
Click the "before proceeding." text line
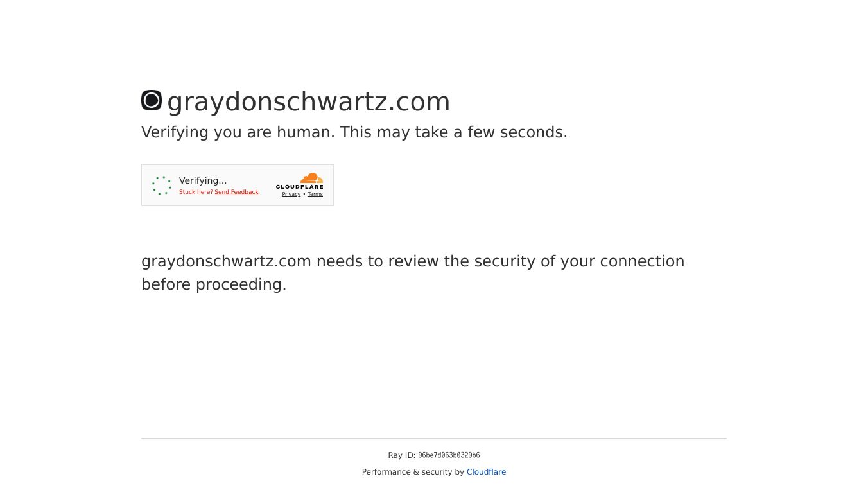214,284
